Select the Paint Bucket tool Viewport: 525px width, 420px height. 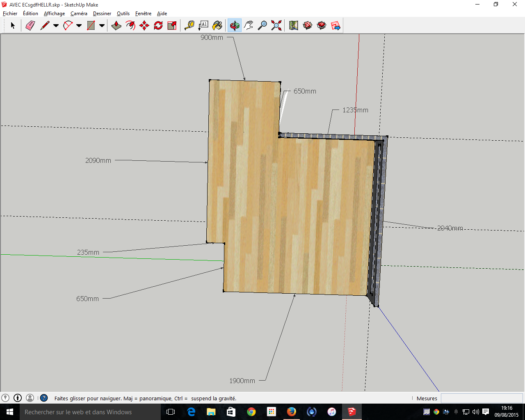[217, 25]
